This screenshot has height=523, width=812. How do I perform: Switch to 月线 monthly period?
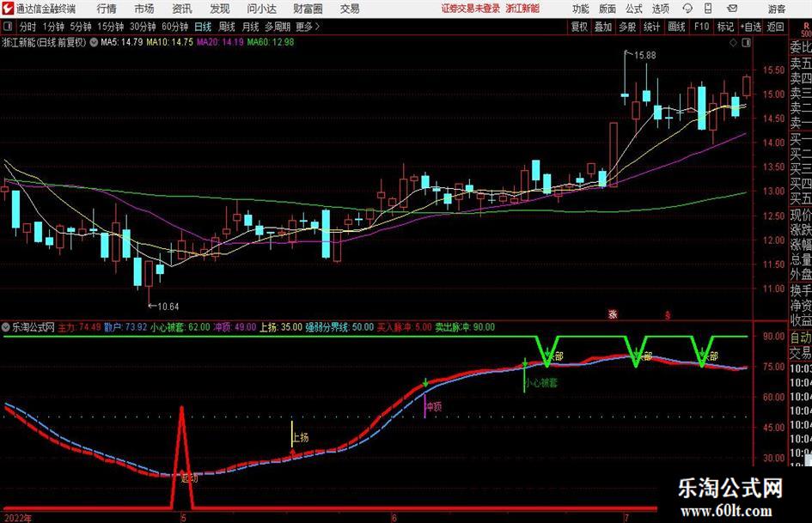[250, 27]
